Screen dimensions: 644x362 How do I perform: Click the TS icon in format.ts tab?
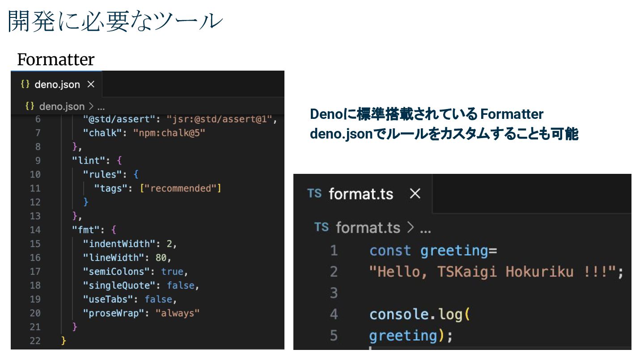point(314,193)
